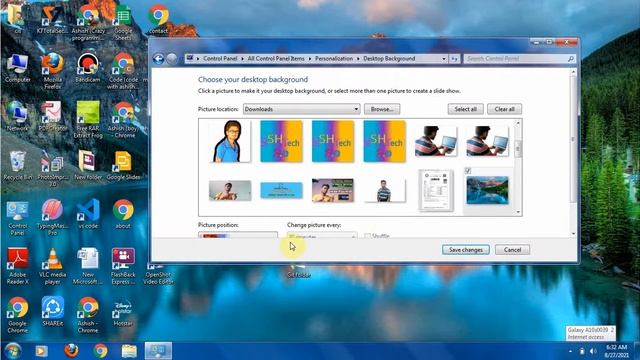
Task: Click the Browse... button
Action: pyautogui.click(x=382, y=109)
